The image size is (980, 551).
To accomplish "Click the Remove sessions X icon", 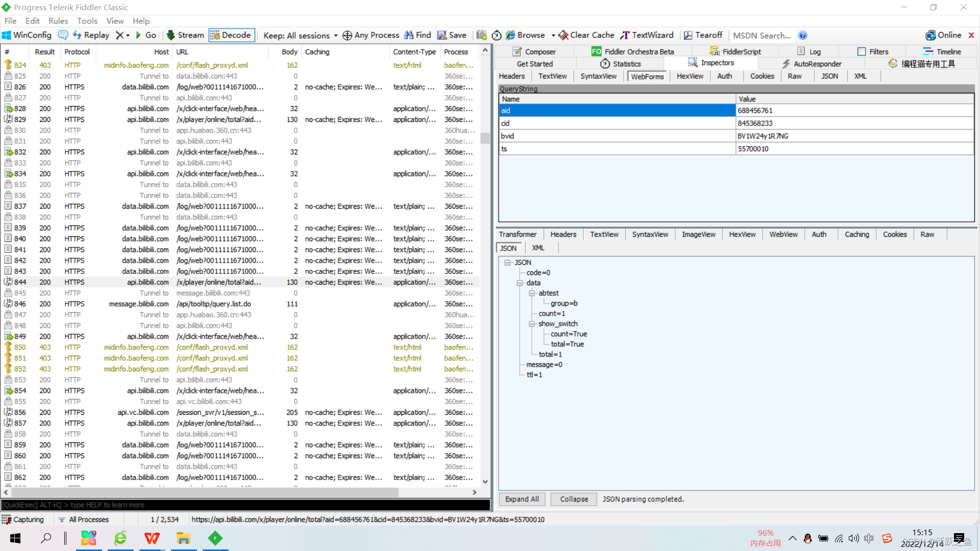I will [119, 35].
